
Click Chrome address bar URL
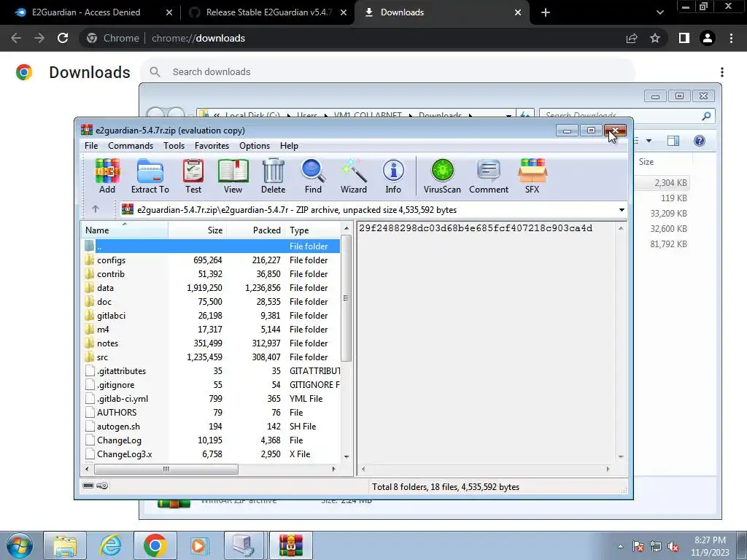pyautogui.click(x=198, y=38)
